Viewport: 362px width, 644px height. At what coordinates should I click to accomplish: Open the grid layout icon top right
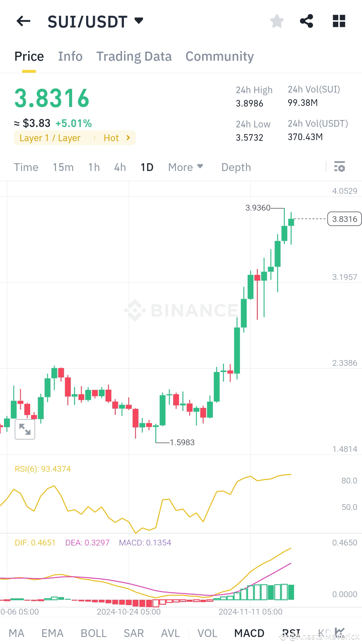click(x=338, y=21)
